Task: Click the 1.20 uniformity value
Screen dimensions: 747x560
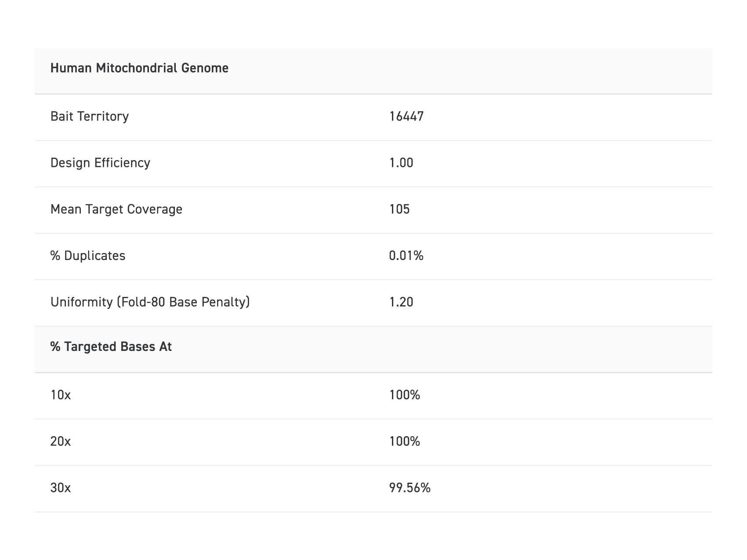Action: (401, 302)
